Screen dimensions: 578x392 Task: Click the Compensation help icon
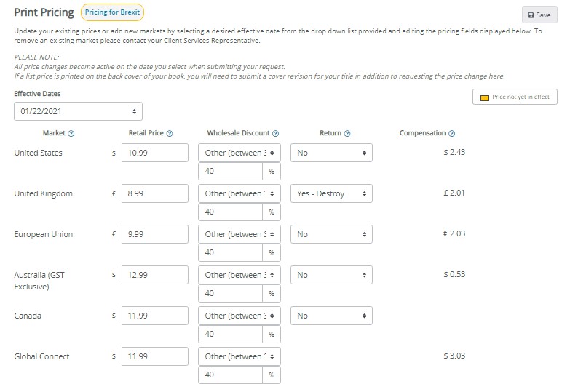[x=452, y=134]
